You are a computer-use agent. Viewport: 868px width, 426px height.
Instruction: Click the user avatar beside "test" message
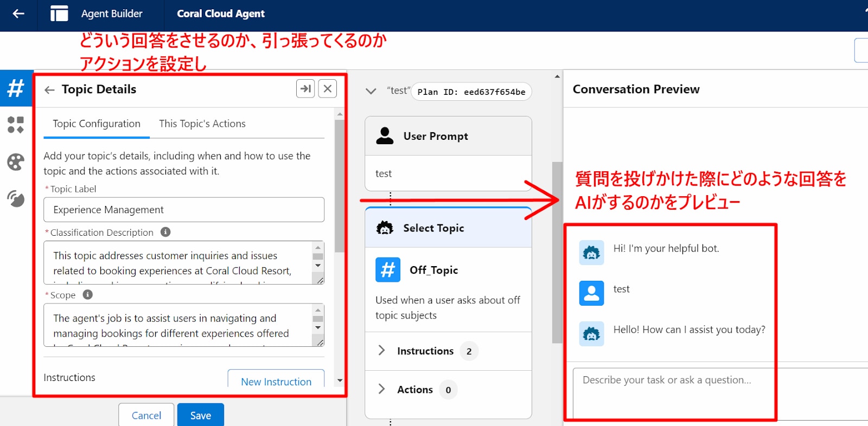click(591, 293)
